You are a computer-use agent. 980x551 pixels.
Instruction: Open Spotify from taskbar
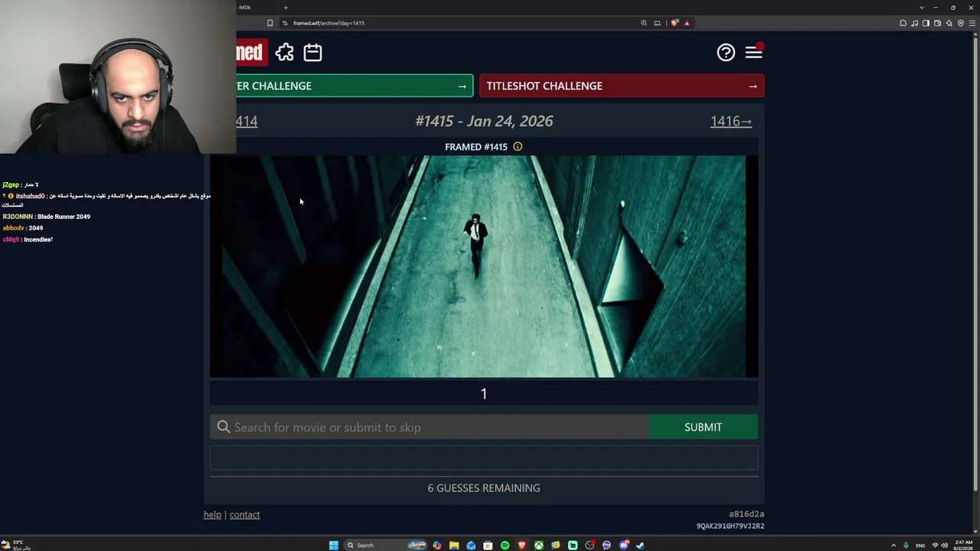pos(505,545)
